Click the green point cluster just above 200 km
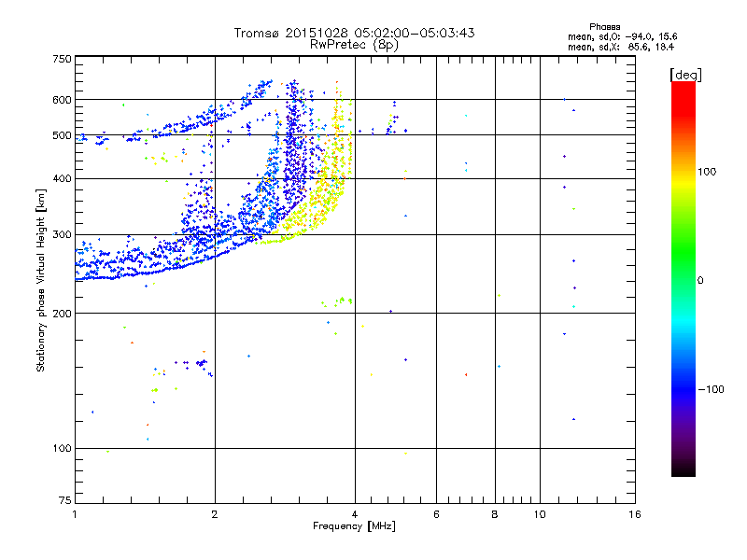Screen dimensions: 747x560 (337, 301)
